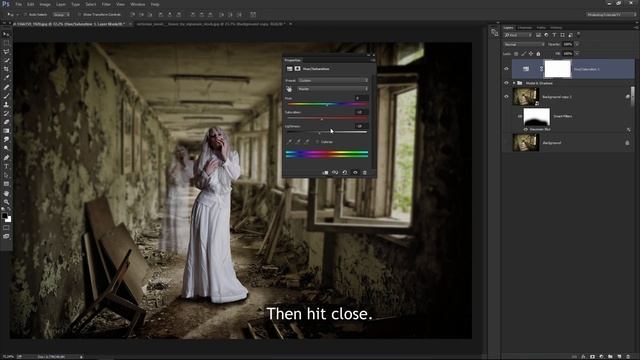Click the view previous state icon in Properties
640x360 pixels.
(x=335, y=173)
